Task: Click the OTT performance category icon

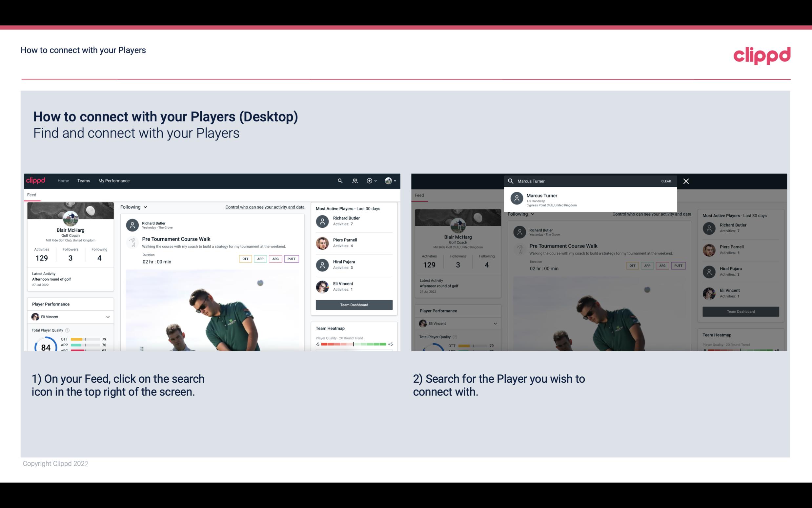Action: pyautogui.click(x=245, y=259)
